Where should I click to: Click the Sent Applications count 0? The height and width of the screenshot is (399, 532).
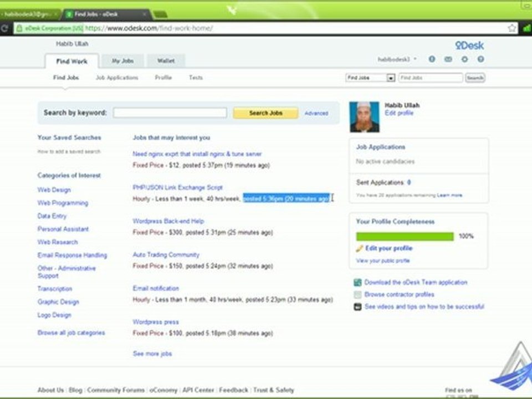(x=409, y=182)
